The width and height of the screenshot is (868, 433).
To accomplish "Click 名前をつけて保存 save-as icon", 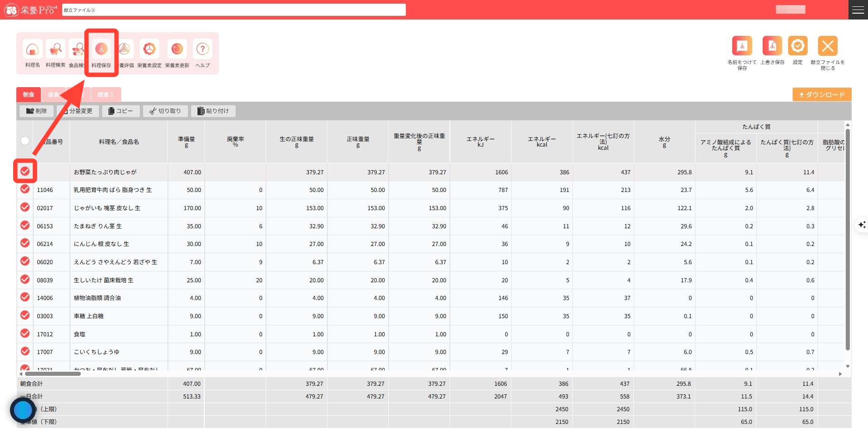I will (742, 46).
